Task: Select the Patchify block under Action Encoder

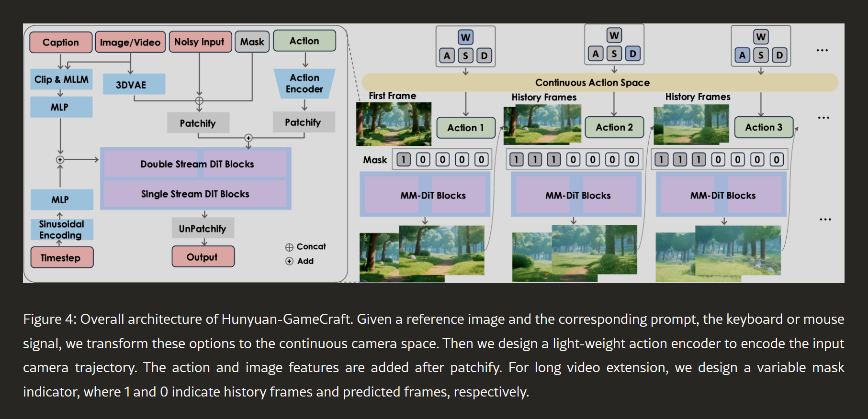Action: (304, 122)
